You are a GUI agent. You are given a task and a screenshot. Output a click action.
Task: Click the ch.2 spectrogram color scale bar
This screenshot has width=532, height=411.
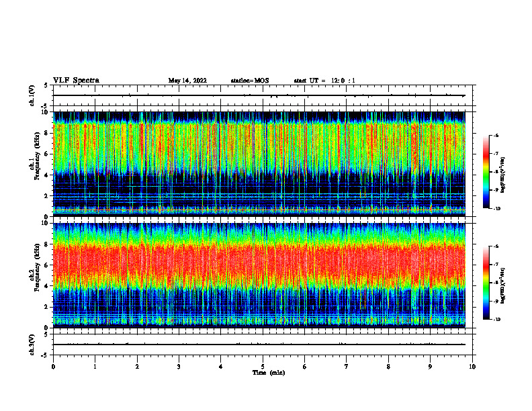pos(486,283)
